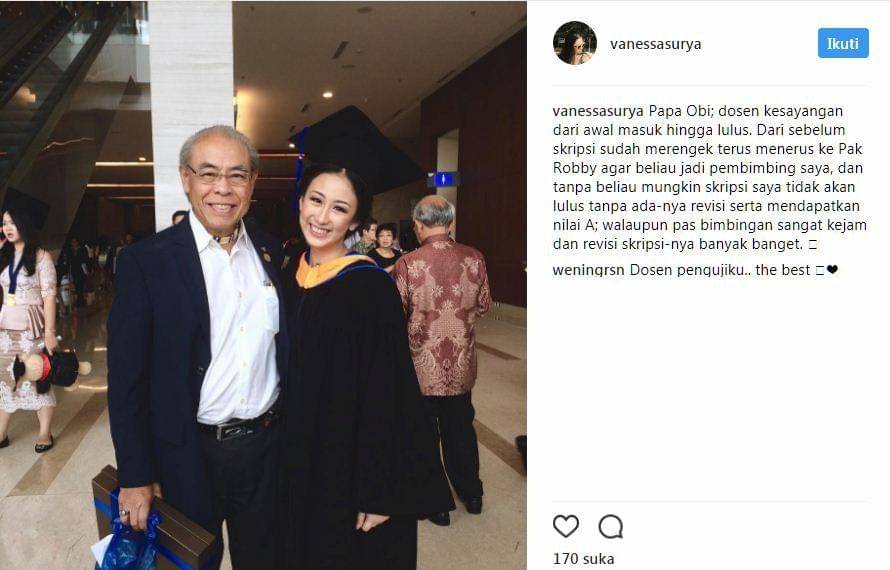Screen dimensions: 890x570
Task: Open vanessasurya's round profile picture
Action: tap(574, 43)
